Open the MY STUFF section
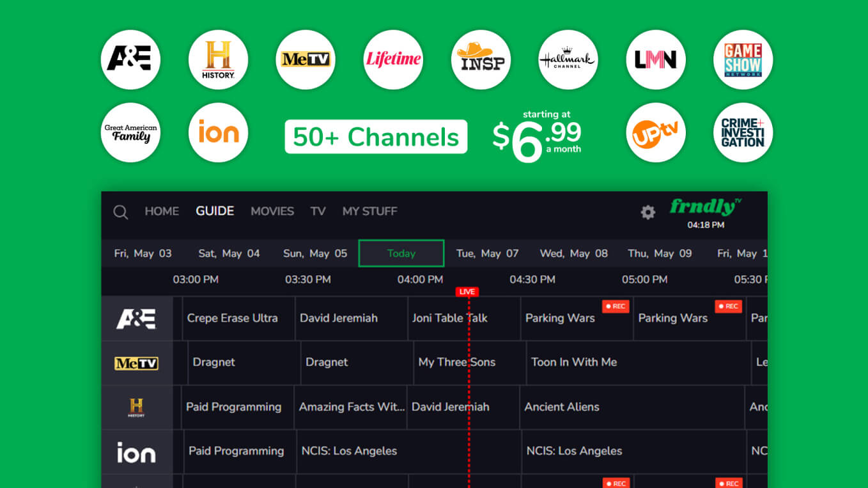868x488 pixels. (x=369, y=211)
